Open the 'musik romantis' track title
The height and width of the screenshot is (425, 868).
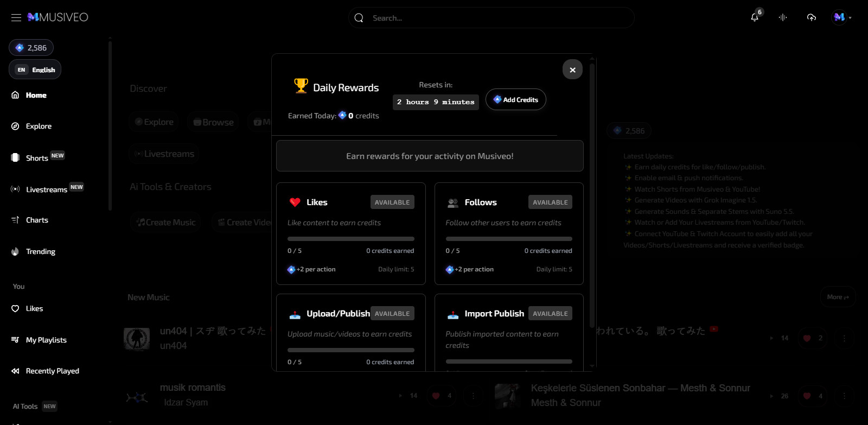coord(193,388)
